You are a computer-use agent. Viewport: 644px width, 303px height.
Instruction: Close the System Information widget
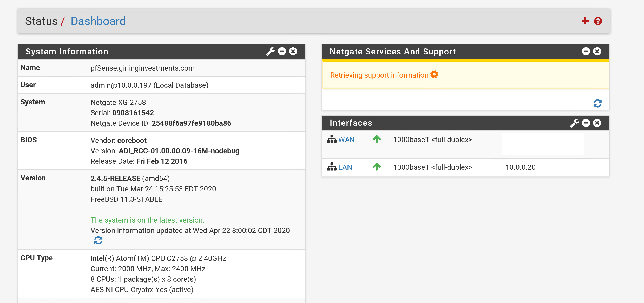pyautogui.click(x=293, y=52)
